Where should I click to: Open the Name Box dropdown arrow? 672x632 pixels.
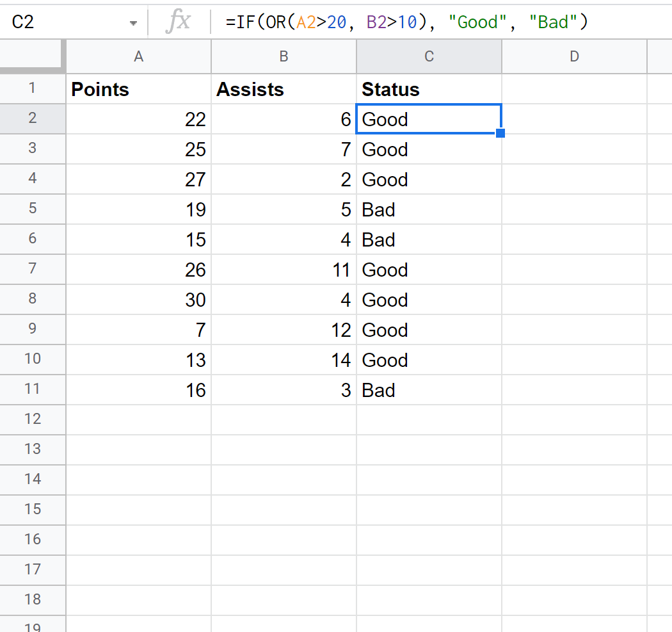pyautogui.click(x=133, y=21)
